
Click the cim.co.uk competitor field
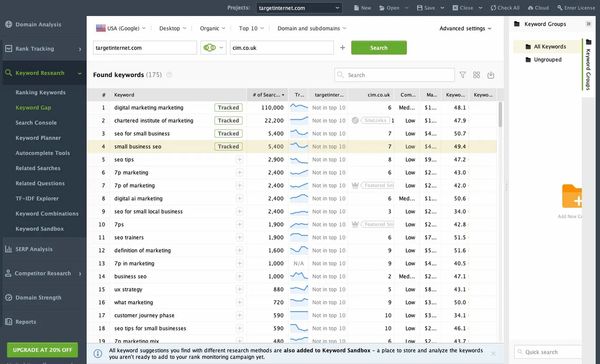click(x=282, y=48)
